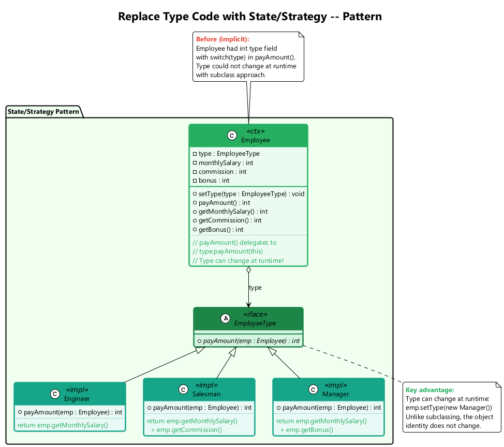The height and width of the screenshot is (447, 504).
Task: Click the 'Type can change at runtime!' comment
Action: [238, 260]
